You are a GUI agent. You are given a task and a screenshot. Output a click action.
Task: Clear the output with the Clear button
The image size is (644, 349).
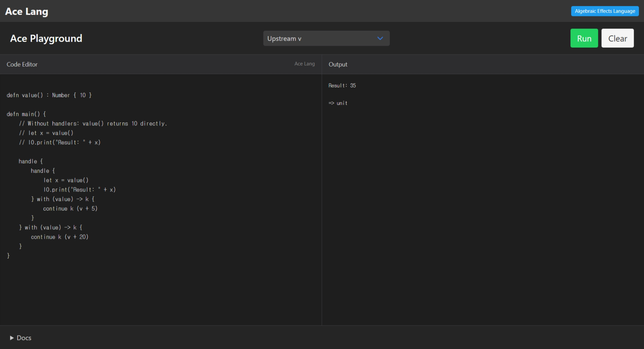point(617,38)
